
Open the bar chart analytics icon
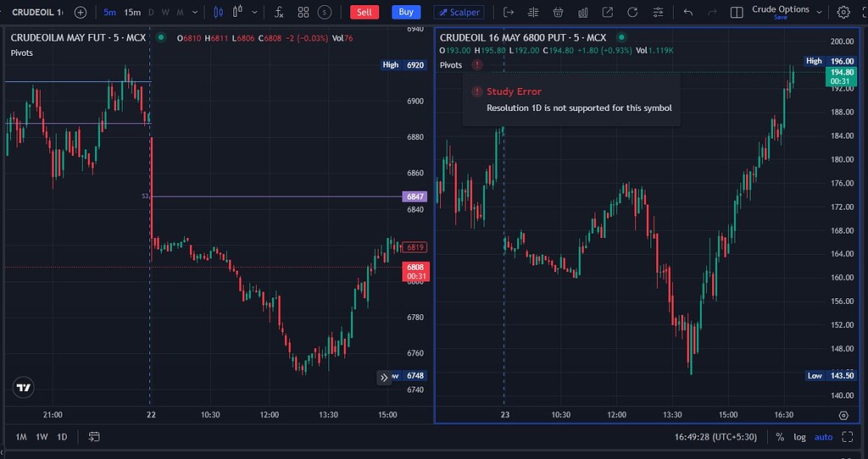tap(583, 12)
